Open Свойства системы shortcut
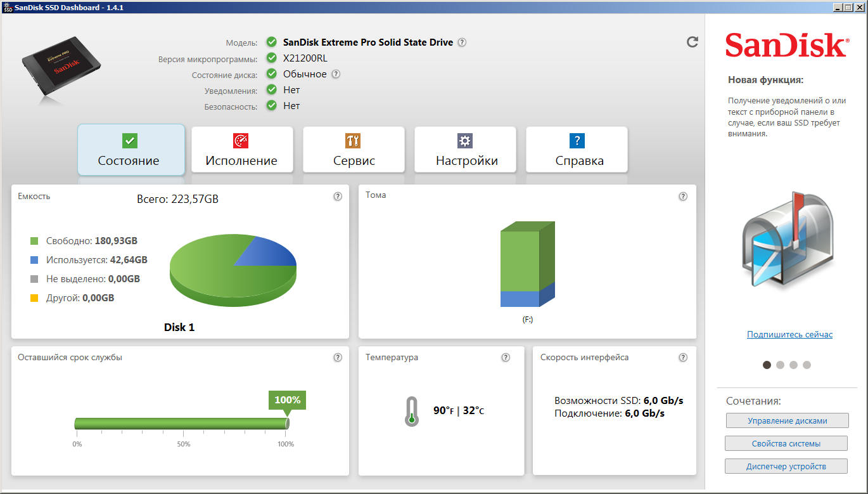Image resolution: width=868 pixels, height=494 pixels. point(786,443)
